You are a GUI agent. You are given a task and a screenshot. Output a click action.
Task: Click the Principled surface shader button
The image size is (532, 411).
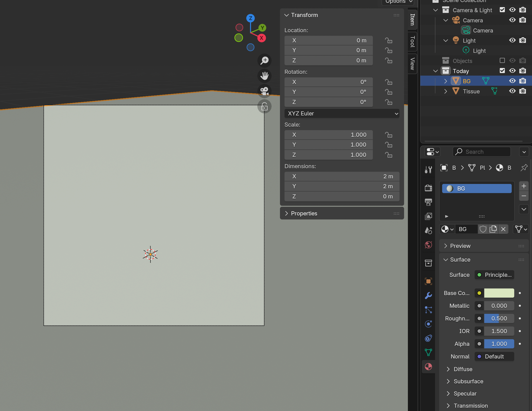tap(494, 275)
